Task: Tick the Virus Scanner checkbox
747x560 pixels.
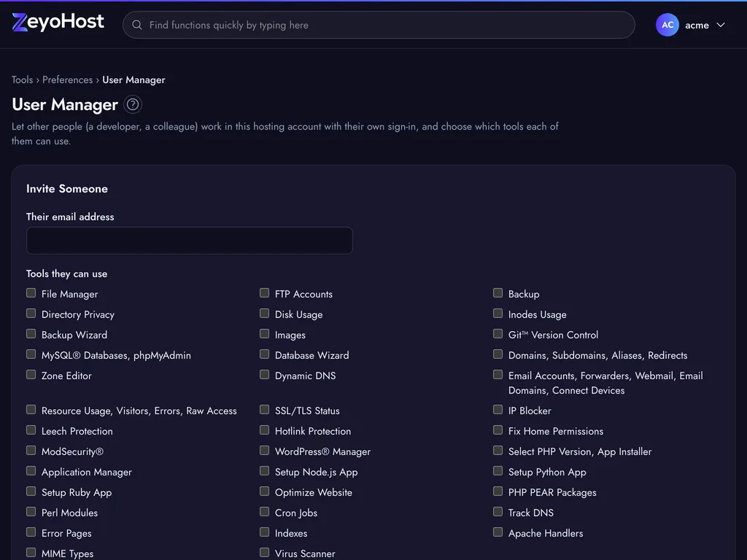Action: [264, 553]
